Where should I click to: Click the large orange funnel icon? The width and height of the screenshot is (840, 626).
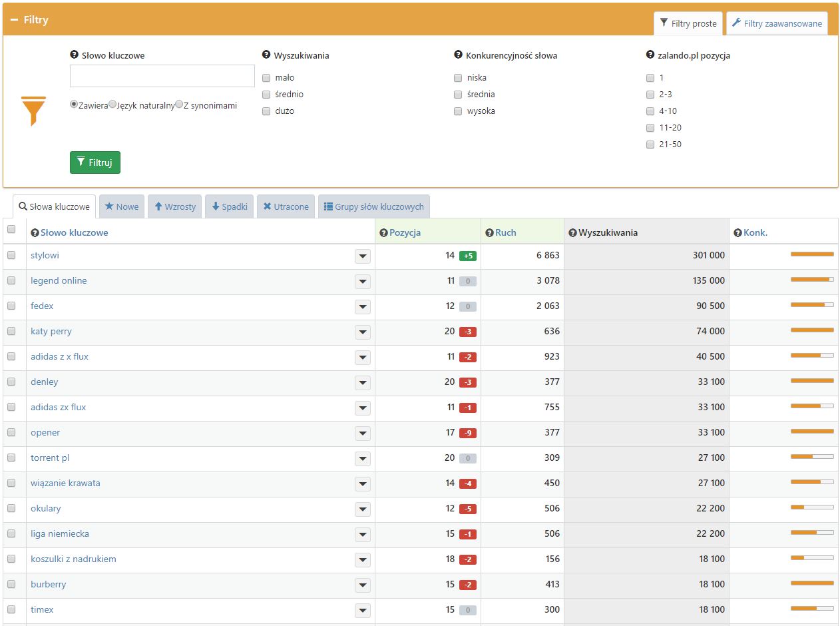click(x=33, y=111)
